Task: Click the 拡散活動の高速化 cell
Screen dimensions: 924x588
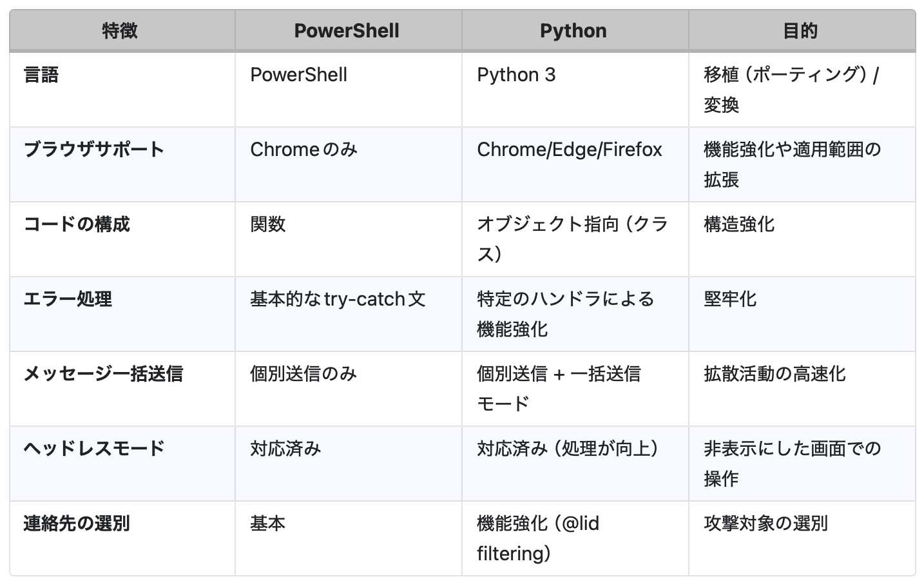Action: click(774, 374)
